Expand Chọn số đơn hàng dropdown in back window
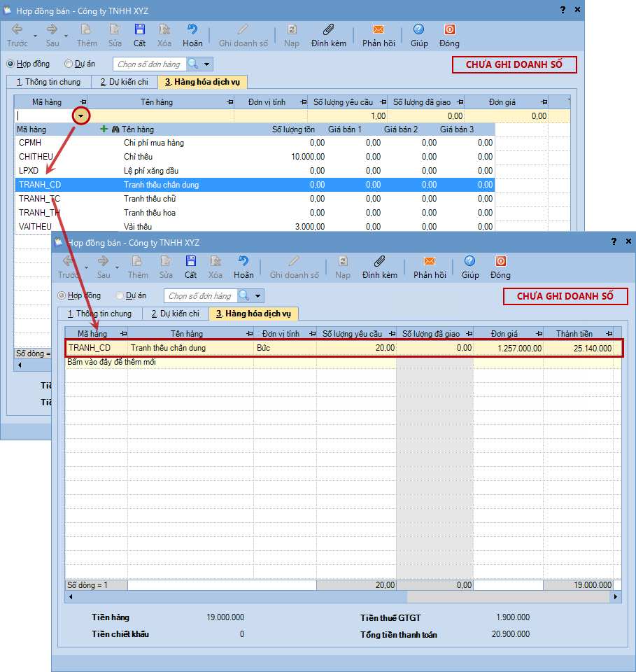This screenshot has width=636, height=672. click(208, 64)
